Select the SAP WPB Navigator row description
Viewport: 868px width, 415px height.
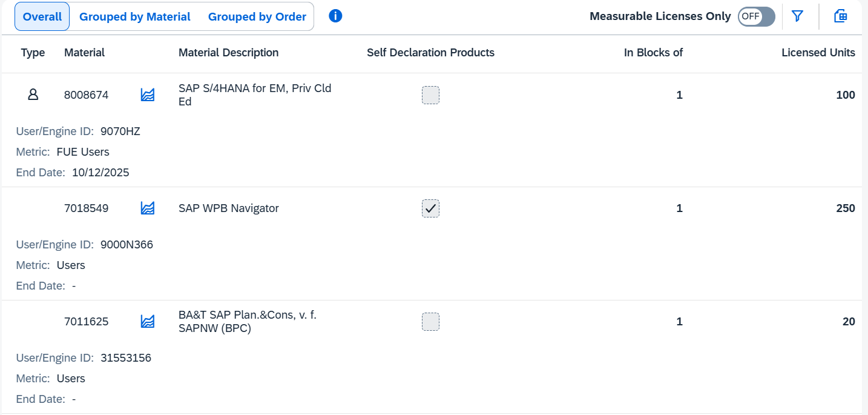[229, 208]
